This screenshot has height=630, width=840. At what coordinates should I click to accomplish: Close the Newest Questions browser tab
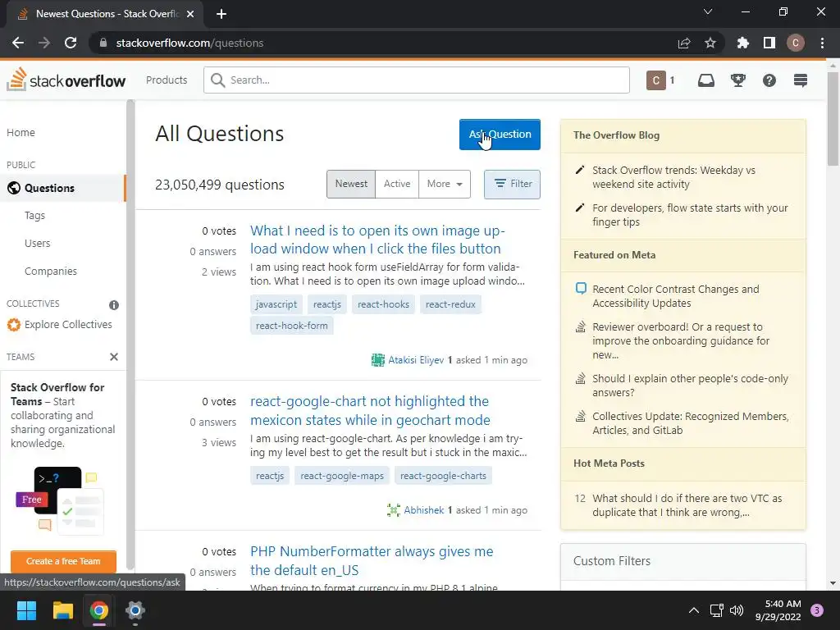tap(190, 14)
